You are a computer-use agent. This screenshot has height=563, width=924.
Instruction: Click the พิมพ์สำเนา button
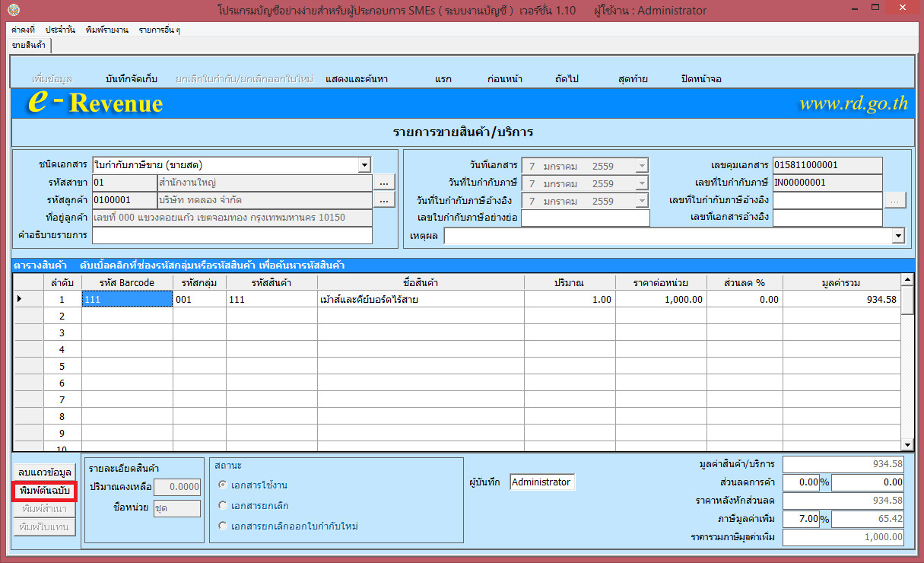[x=45, y=508]
